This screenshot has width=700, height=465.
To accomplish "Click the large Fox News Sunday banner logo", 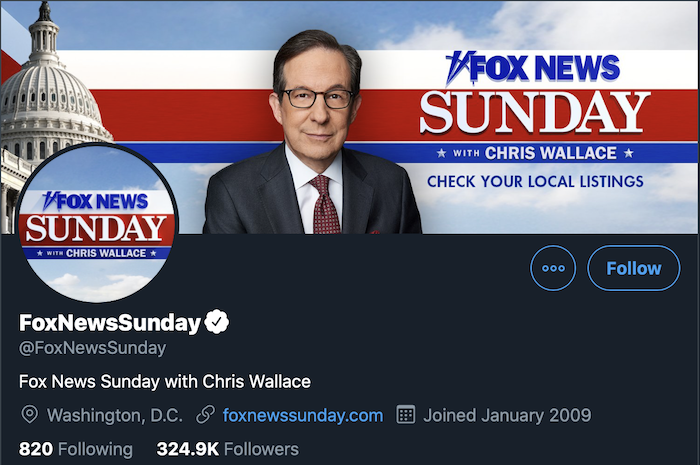I will pyautogui.click(x=534, y=92).
